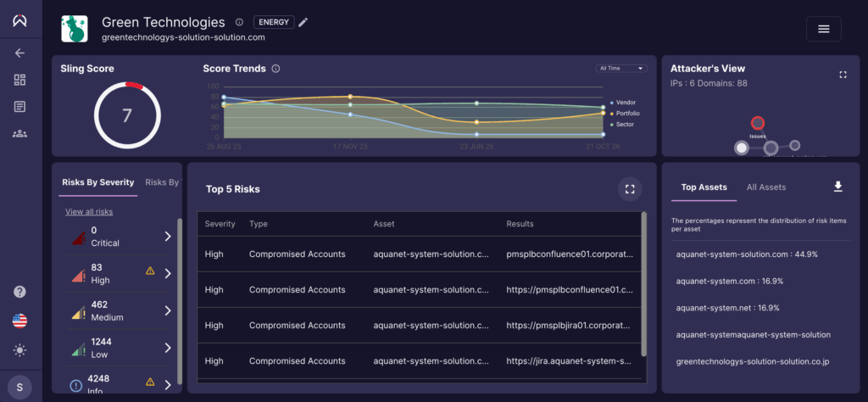Toggle Vendor series in chart legend
This screenshot has width=868, height=402.
(x=623, y=103)
